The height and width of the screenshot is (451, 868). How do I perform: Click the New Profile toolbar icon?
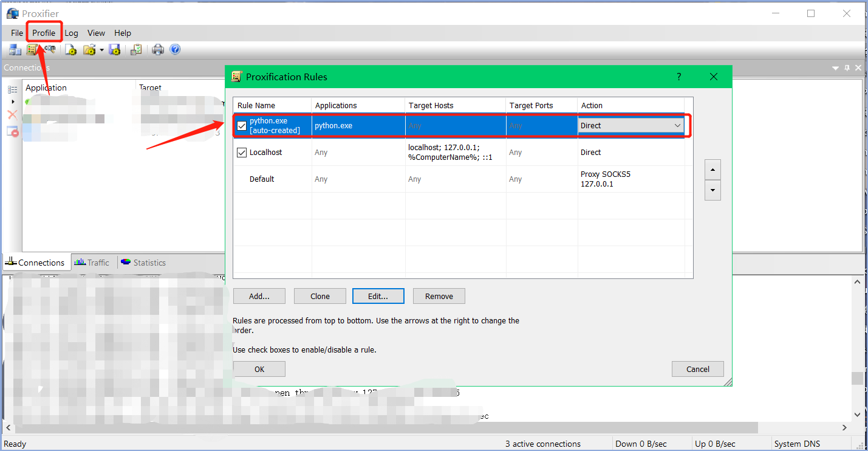tap(71, 50)
